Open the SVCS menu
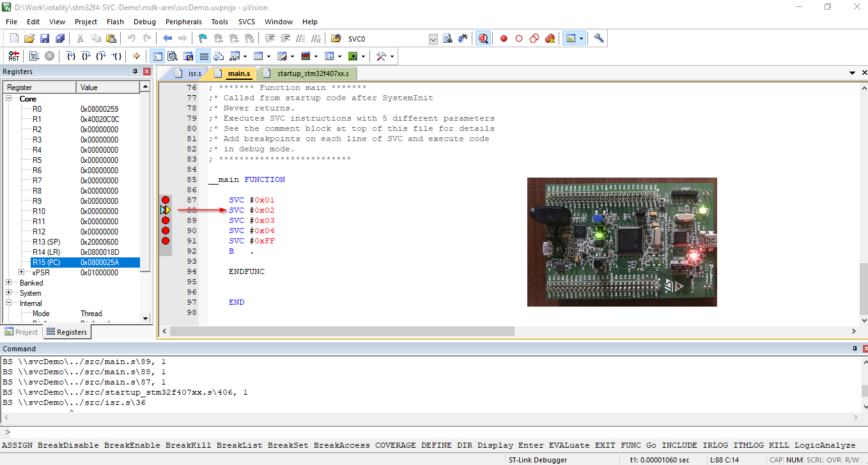 [x=247, y=22]
